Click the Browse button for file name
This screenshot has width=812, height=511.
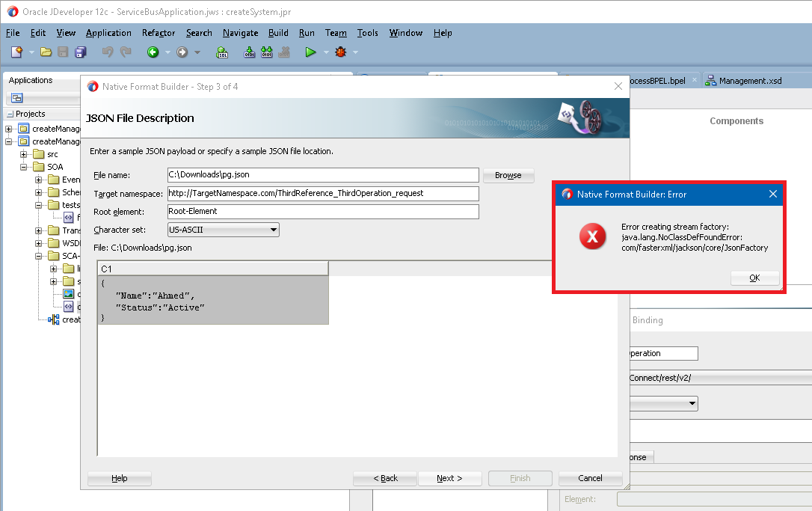click(508, 175)
